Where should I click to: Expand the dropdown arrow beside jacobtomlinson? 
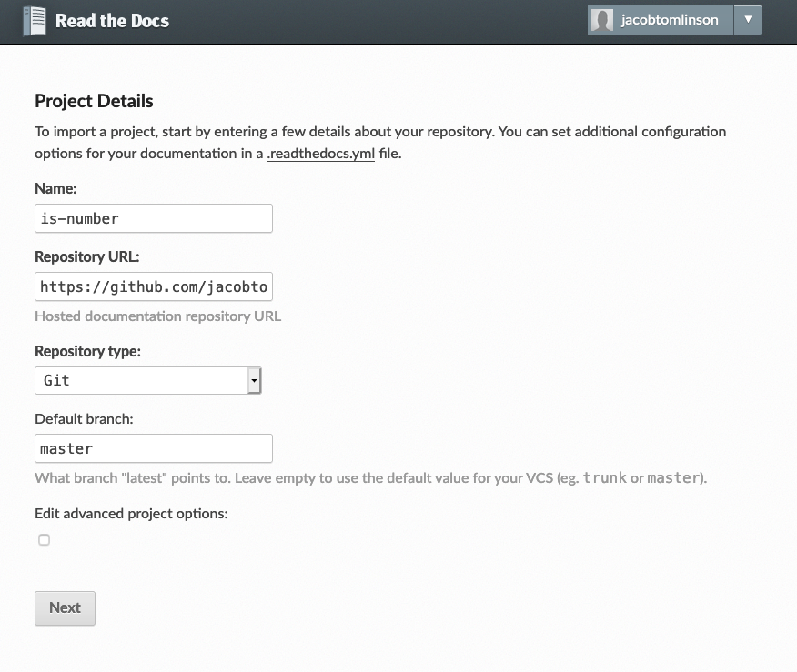(x=748, y=20)
